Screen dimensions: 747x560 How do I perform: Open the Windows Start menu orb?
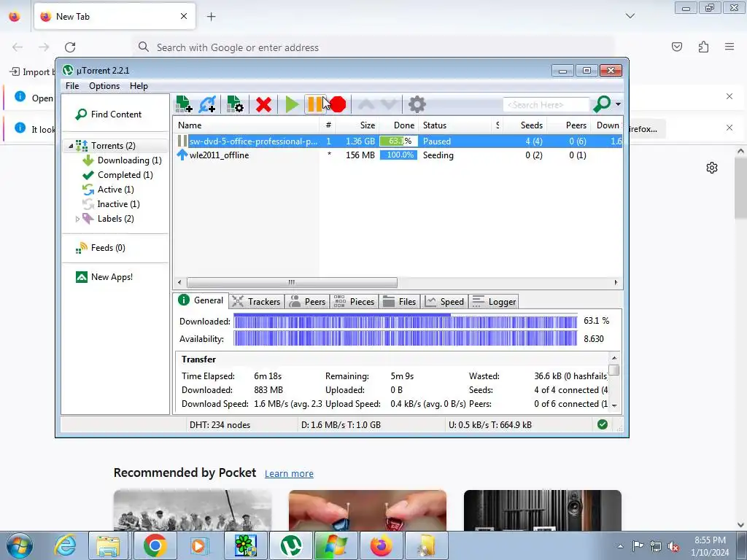pos(19,545)
